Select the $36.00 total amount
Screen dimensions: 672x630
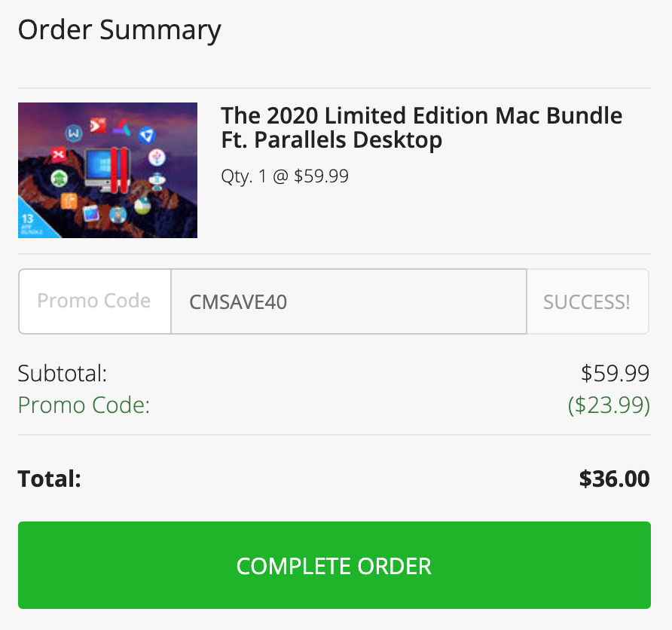click(x=614, y=479)
